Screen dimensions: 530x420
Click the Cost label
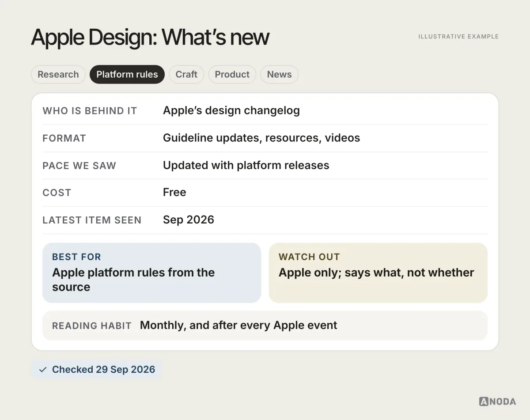(x=57, y=193)
